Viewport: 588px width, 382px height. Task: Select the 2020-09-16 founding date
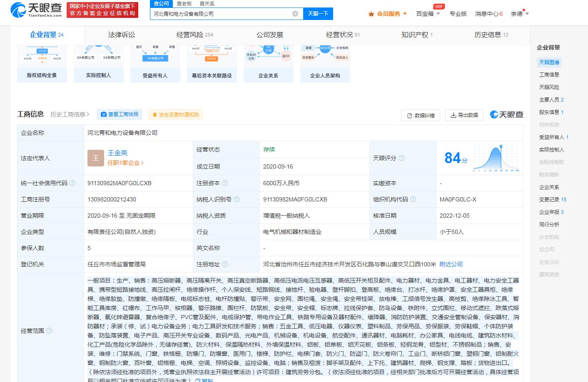pyautogui.click(x=278, y=166)
